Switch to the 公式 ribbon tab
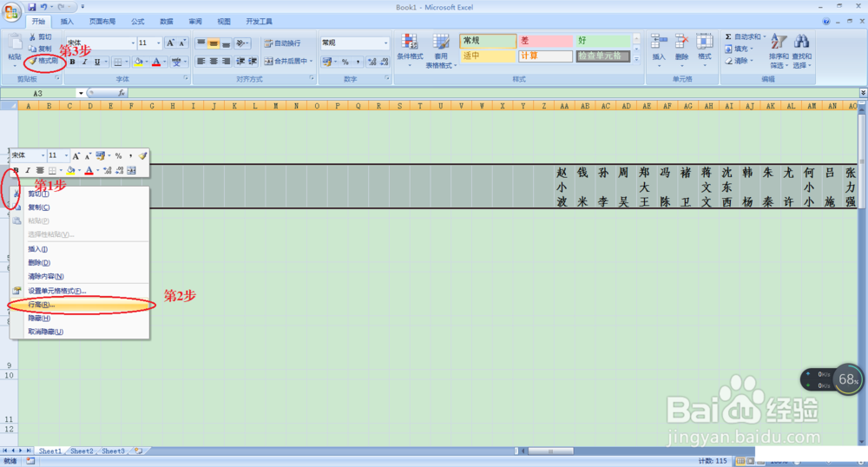The image size is (868, 467). (x=137, y=22)
